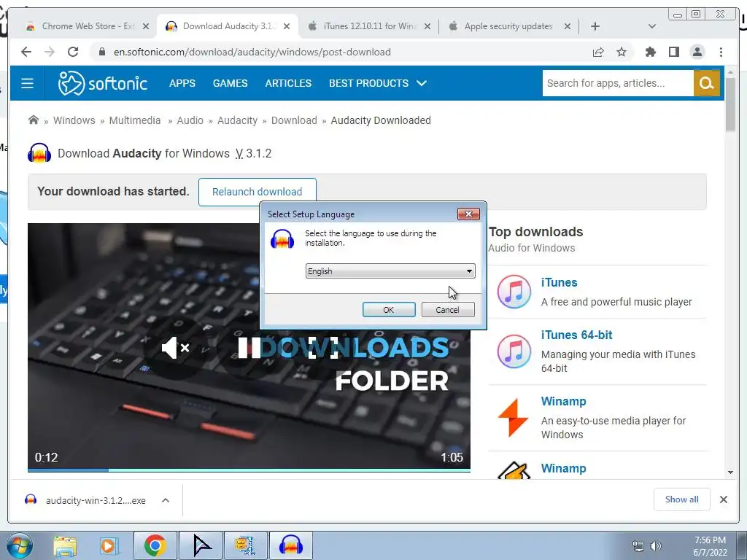Toggle the Chrome side panel icon
Image resolution: width=747 pixels, height=560 pixels.
[673, 52]
